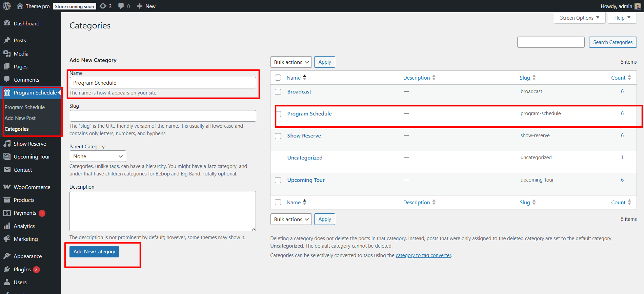The width and height of the screenshot is (644, 294).
Task: Click into the Slug text field
Action: (x=163, y=116)
